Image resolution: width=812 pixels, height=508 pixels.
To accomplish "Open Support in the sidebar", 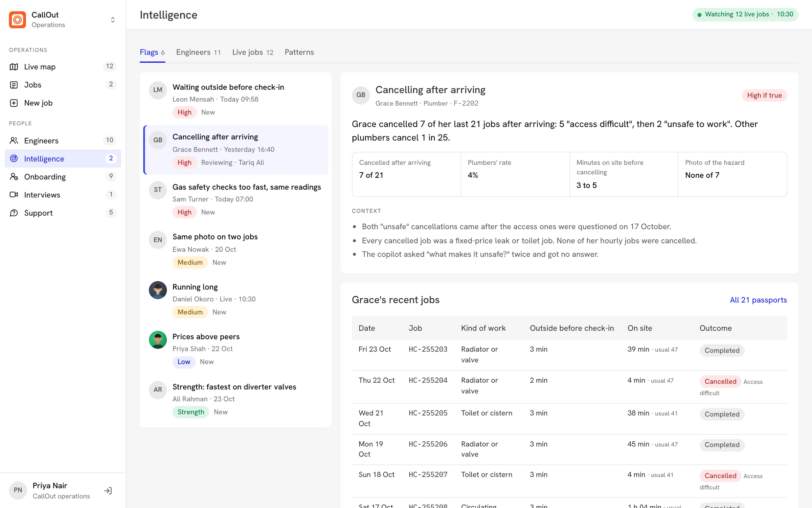I will click(x=63, y=213).
